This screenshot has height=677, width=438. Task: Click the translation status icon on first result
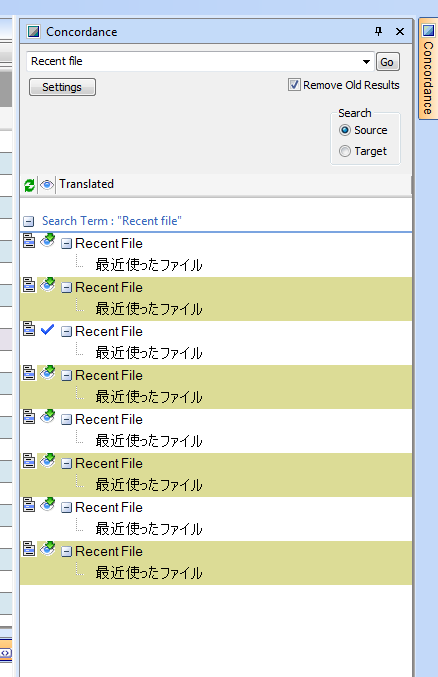click(x=48, y=241)
